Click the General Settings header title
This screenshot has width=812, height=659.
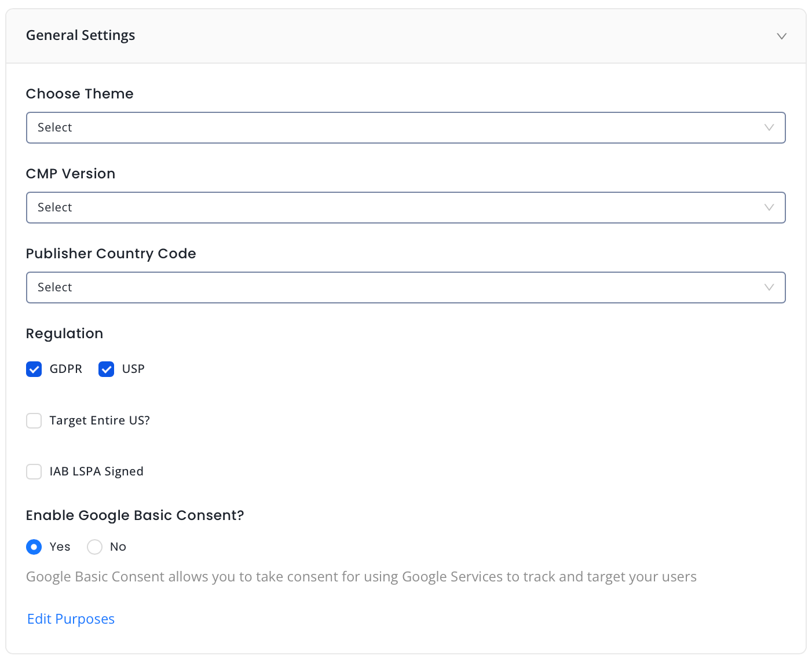click(x=81, y=35)
